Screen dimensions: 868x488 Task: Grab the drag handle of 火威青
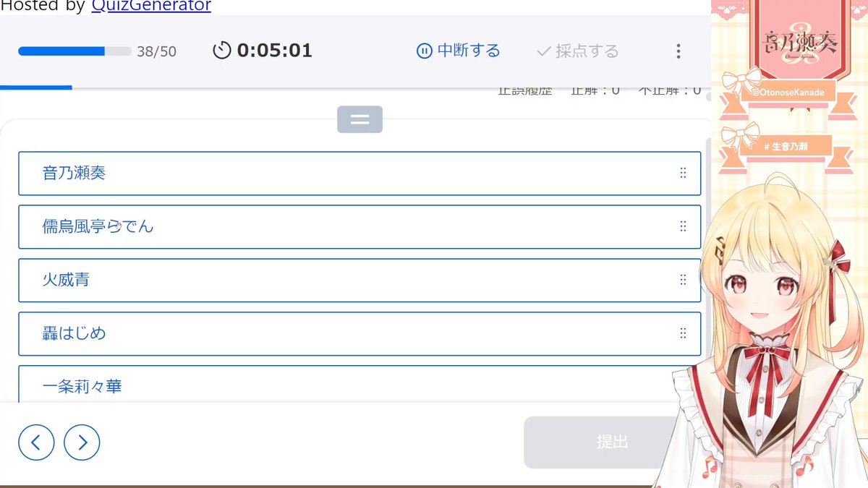pos(683,280)
